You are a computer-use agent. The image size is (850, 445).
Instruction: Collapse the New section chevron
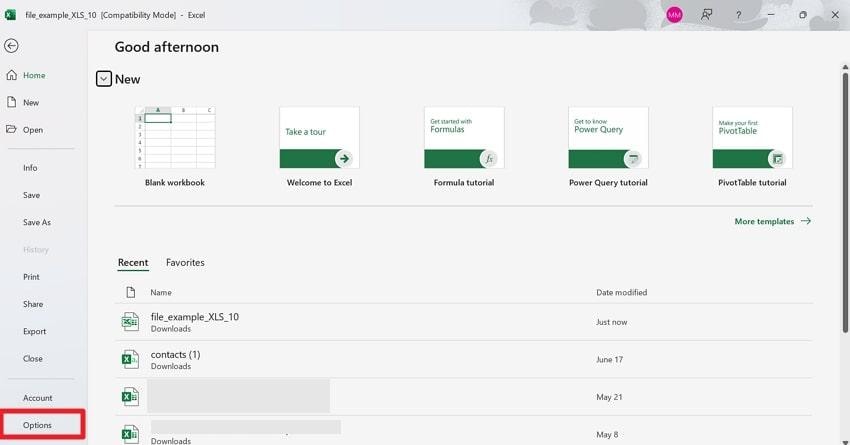(104, 79)
